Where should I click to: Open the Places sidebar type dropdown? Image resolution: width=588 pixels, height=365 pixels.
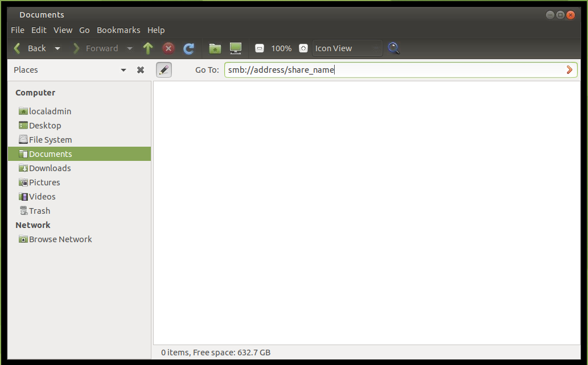[124, 70]
